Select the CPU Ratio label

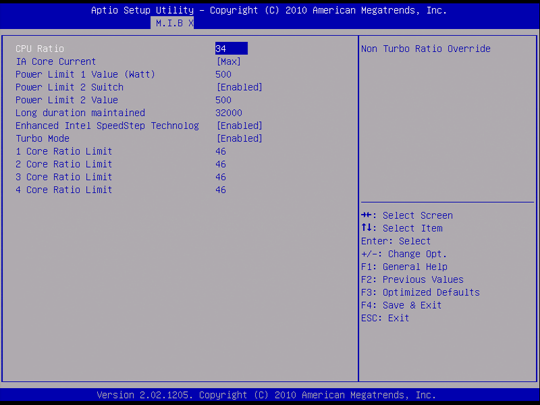click(40, 49)
